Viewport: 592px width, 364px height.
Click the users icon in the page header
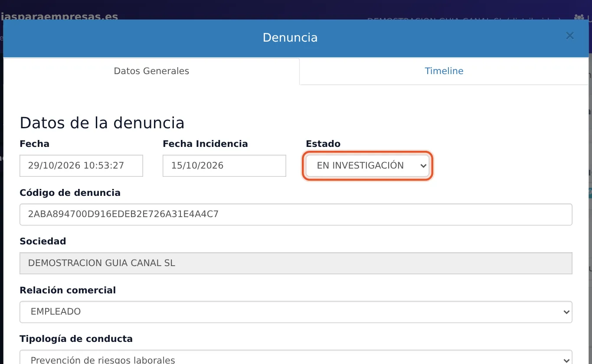tap(579, 18)
